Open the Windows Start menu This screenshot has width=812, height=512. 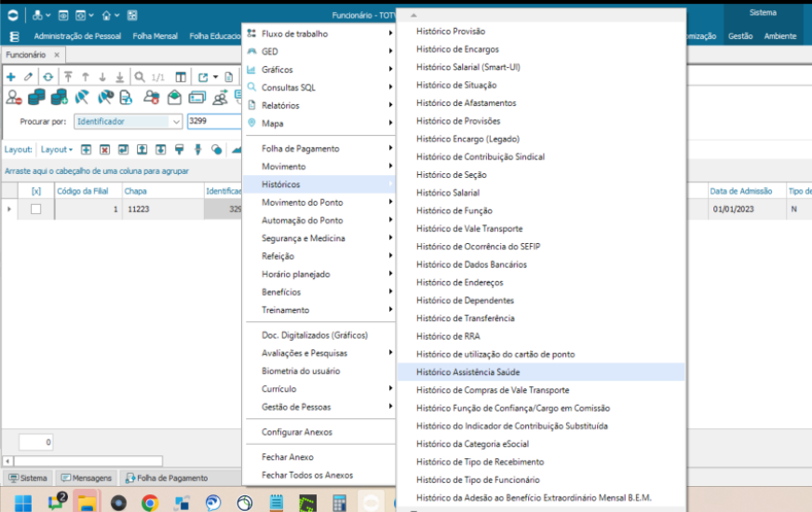coord(22,503)
